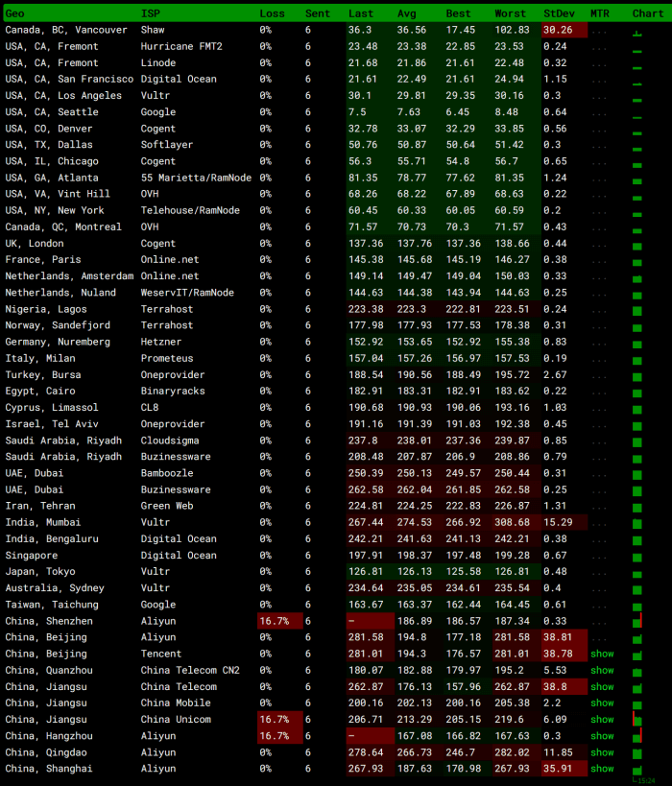
Task: Click the StDev column header
Action: [x=559, y=13]
